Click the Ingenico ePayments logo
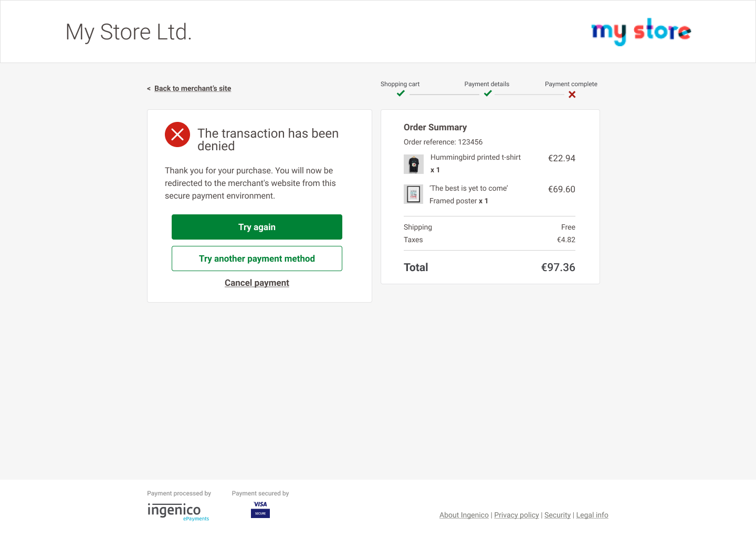 [x=177, y=511]
